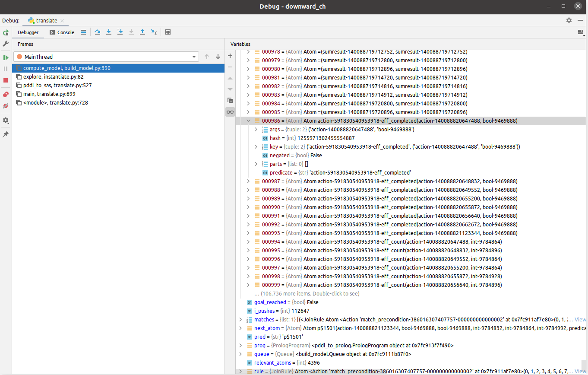Image resolution: width=588 pixels, height=375 pixels.
Task: Open View Breakpoints icon
Action: 6,94
